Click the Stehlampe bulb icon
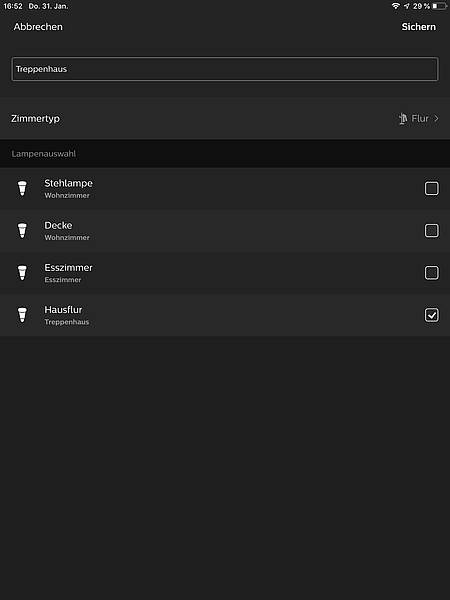The height and width of the screenshot is (600, 450). point(22,188)
